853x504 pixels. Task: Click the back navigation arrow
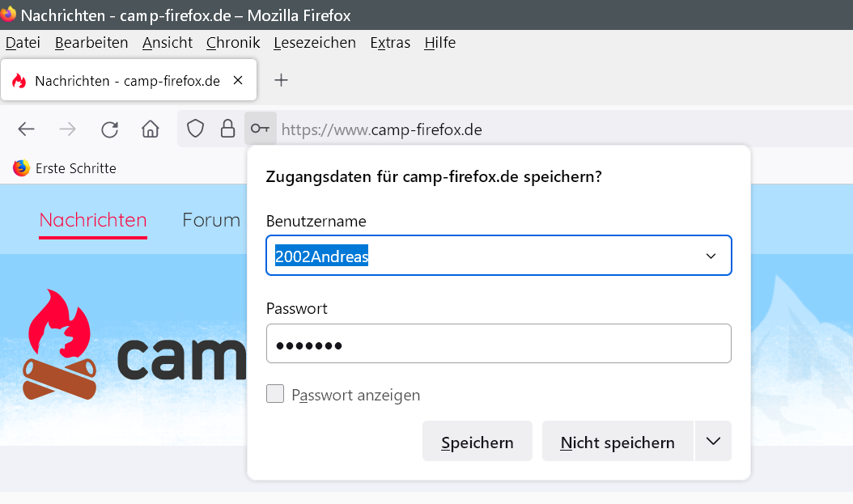click(x=27, y=129)
